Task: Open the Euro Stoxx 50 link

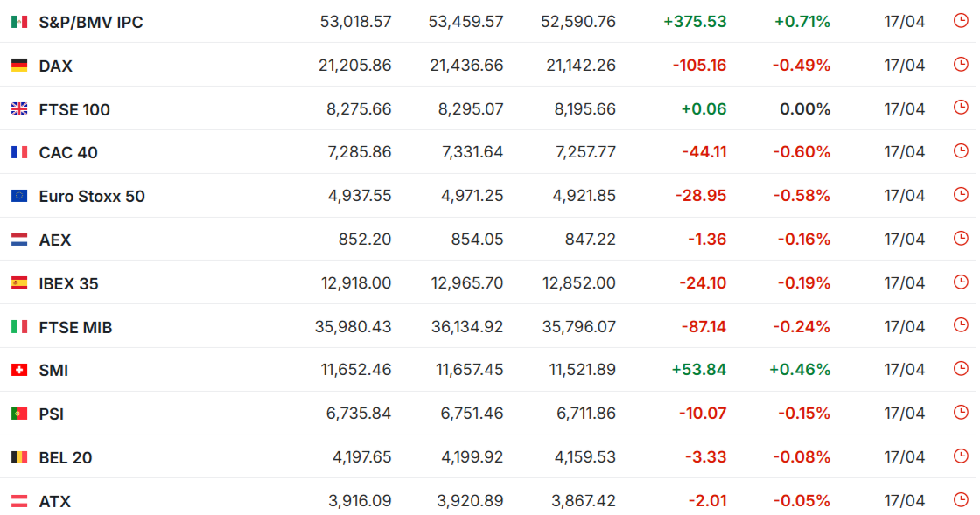Action: click(92, 197)
